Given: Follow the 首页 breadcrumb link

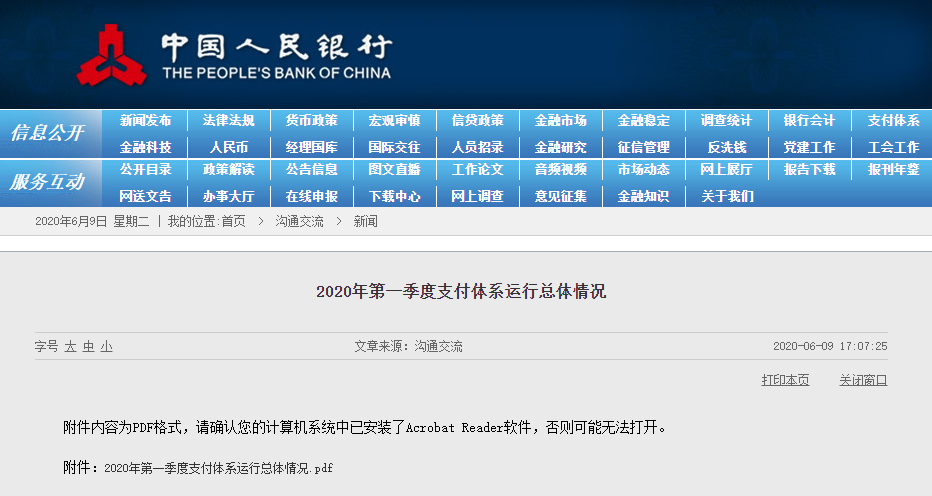Looking at the screenshot, I should tap(234, 221).
